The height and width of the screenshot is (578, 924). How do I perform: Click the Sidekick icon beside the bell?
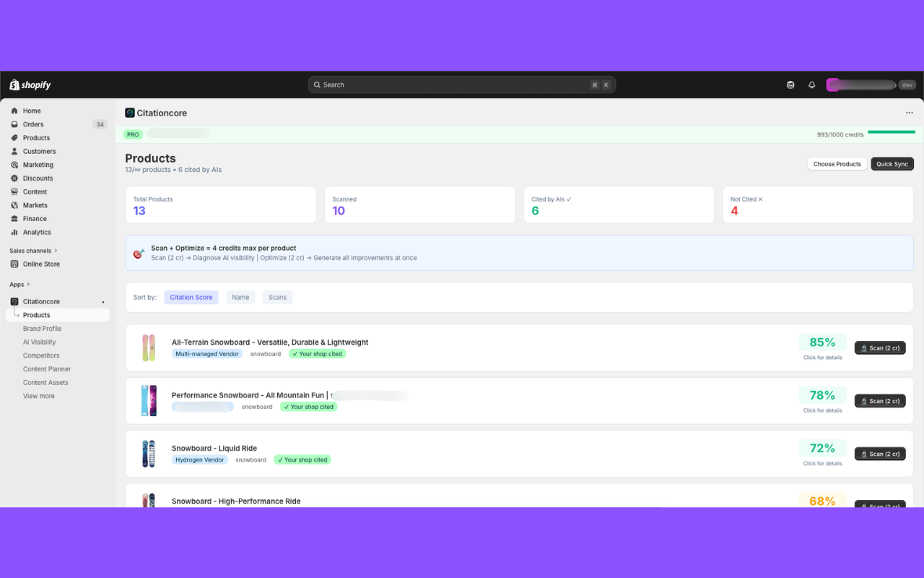pyautogui.click(x=790, y=85)
